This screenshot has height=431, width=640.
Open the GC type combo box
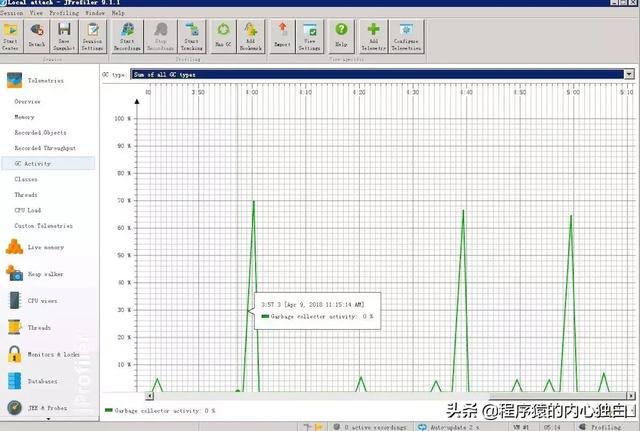(382, 74)
